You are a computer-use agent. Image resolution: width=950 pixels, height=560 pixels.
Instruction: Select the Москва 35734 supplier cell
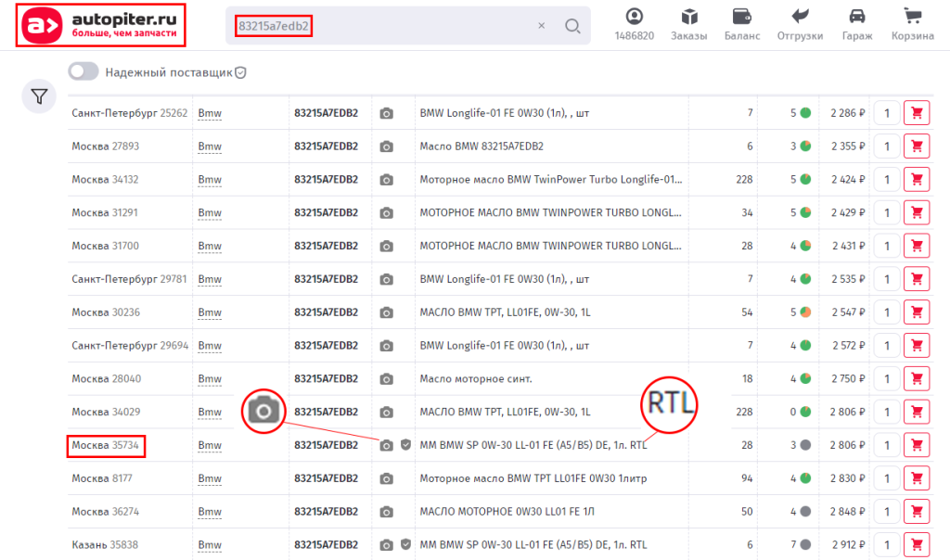pyautogui.click(x=106, y=446)
